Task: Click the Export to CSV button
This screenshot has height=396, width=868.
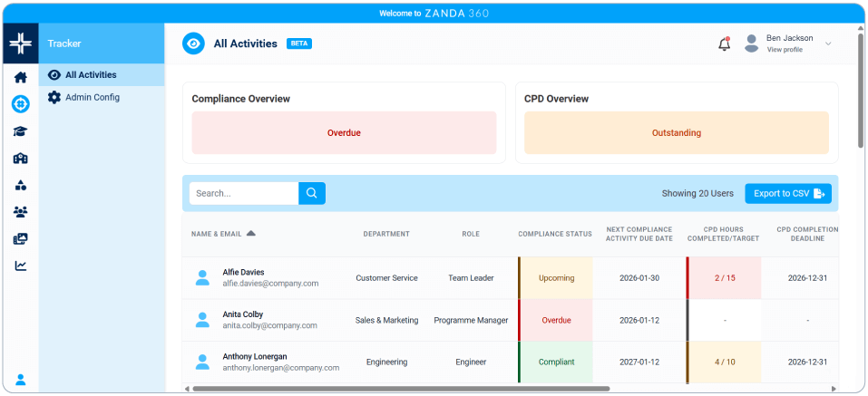Action: pos(787,193)
